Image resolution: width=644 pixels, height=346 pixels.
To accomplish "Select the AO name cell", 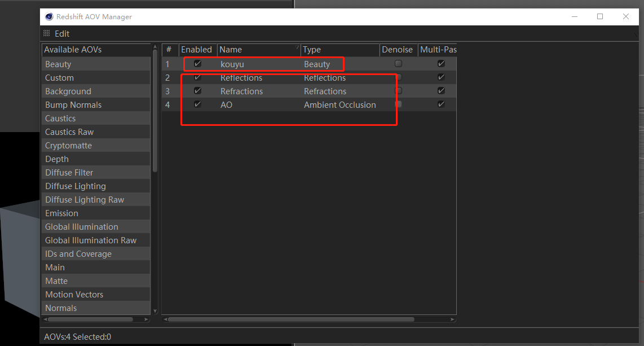I will coord(226,105).
